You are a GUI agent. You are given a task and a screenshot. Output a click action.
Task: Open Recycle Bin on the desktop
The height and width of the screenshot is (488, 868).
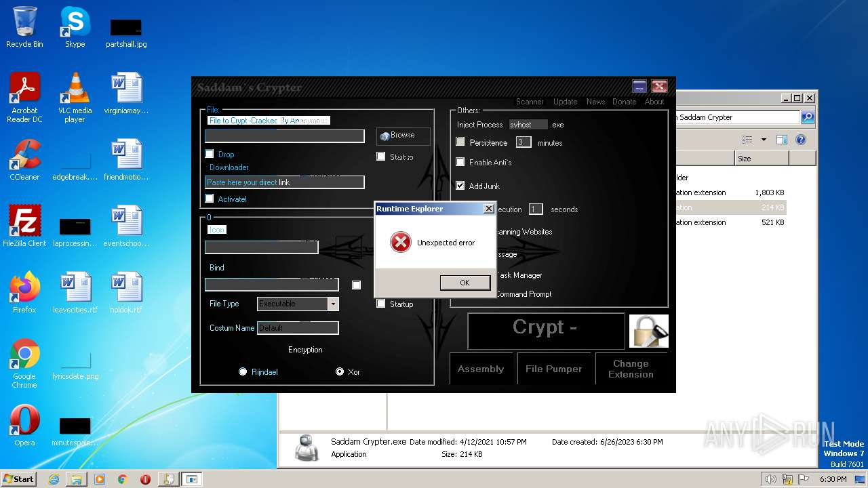point(24,27)
